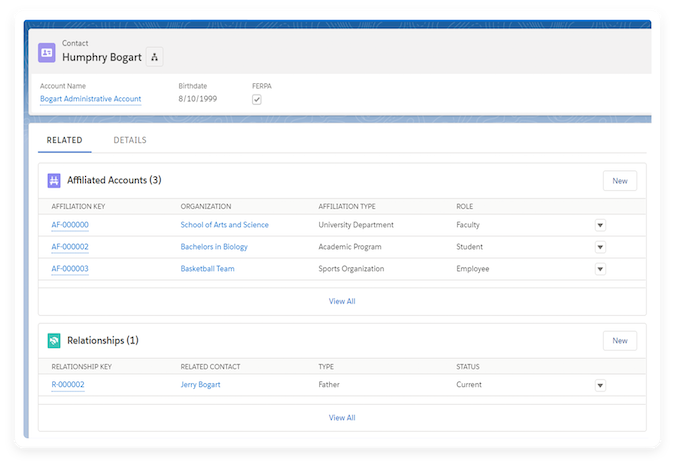Screen dimensions: 675x466
Task: Open School of Arts and Science organization
Action: pos(224,225)
